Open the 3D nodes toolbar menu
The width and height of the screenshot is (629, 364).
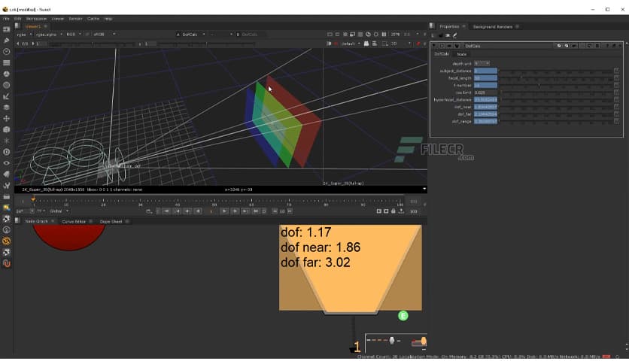(7, 129)
